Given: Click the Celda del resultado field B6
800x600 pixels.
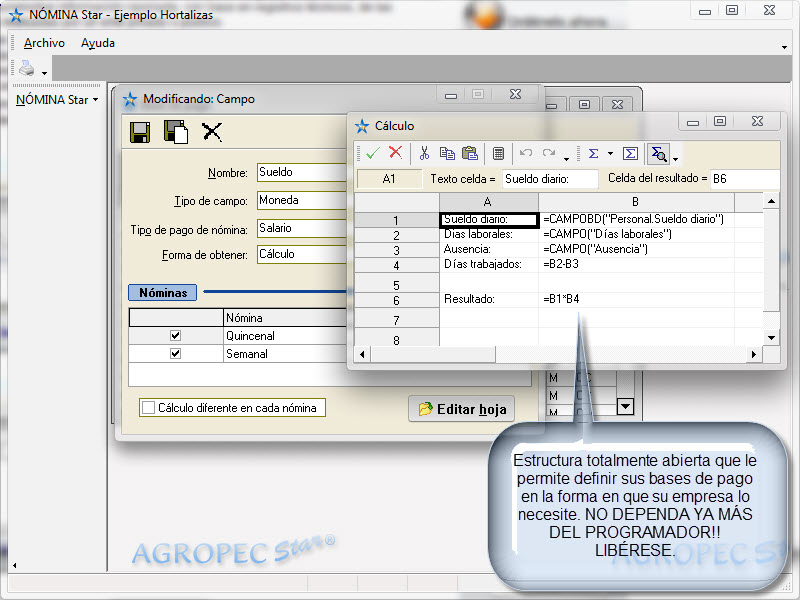Looking at the screenshot, I should pyautogui.click(x=744, y=179).
